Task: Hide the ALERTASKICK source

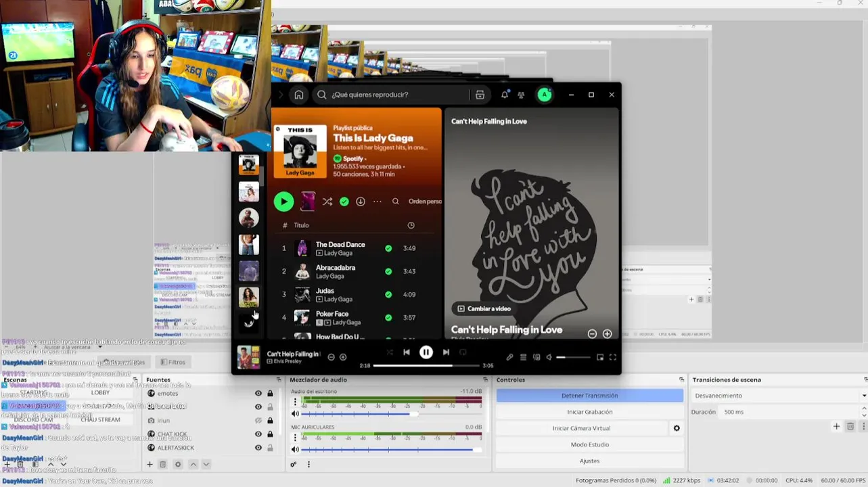Action: point(258,448)
